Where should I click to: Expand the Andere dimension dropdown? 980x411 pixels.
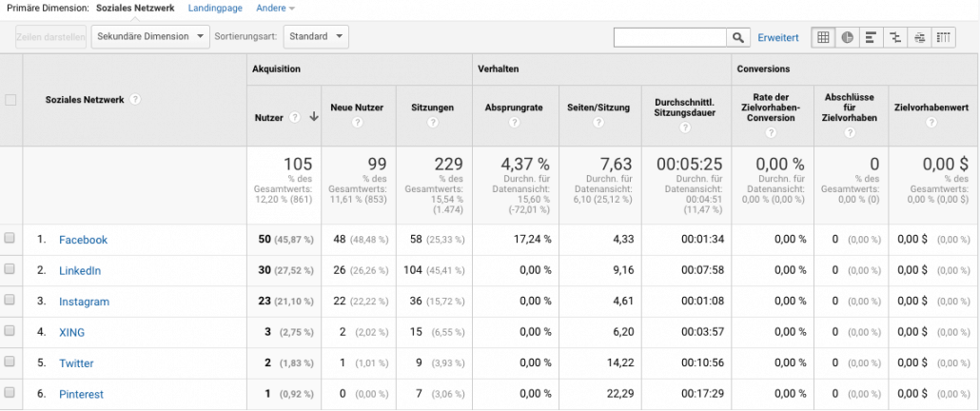(274, 8)
